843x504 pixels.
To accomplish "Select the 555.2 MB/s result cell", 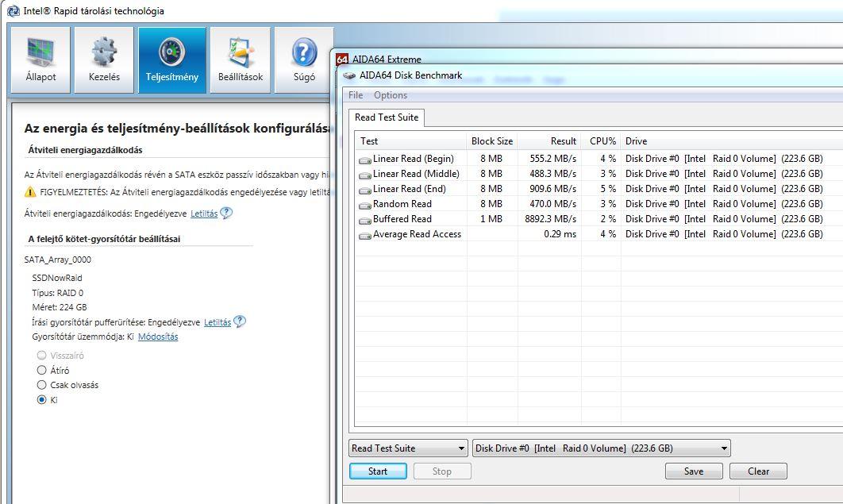I will click(x=552, y=159).
